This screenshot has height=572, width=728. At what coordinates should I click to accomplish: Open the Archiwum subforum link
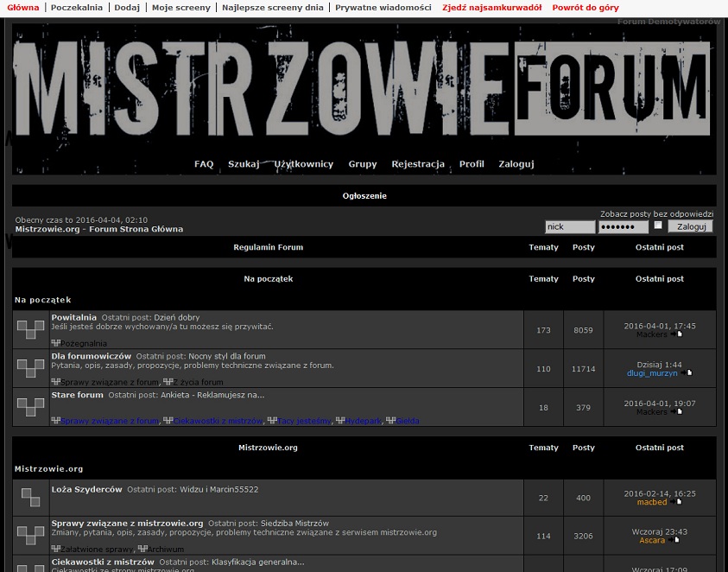166,550
